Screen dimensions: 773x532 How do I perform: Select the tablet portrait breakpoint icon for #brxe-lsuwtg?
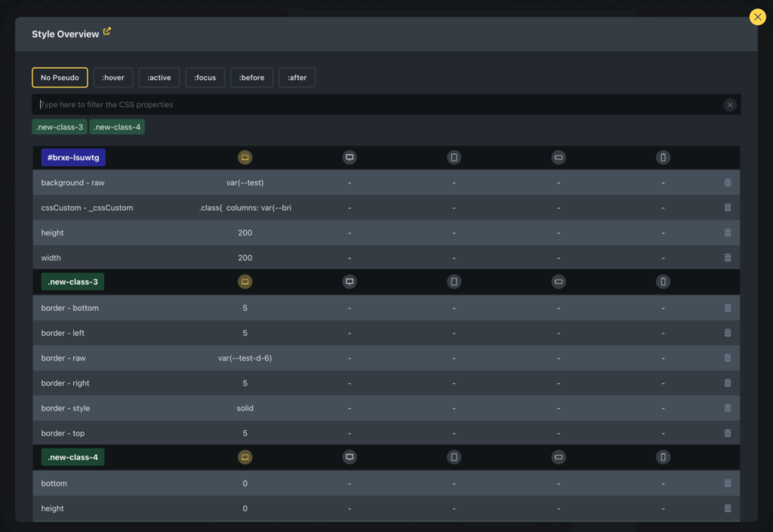[x=454, y=158]
